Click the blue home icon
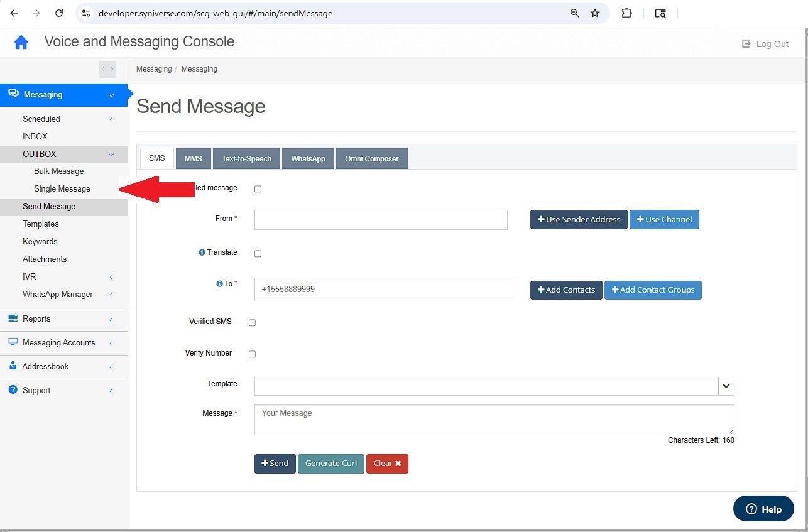The image size is (808, 532). click(21, 42)
